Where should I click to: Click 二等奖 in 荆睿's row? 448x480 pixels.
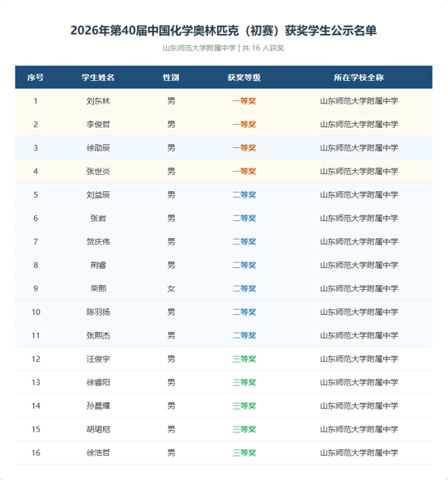coord(244,265)
